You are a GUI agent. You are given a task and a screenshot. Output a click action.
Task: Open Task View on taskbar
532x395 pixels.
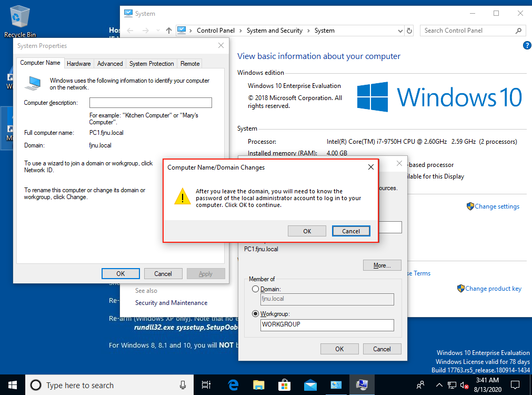(x=206, y=385)
